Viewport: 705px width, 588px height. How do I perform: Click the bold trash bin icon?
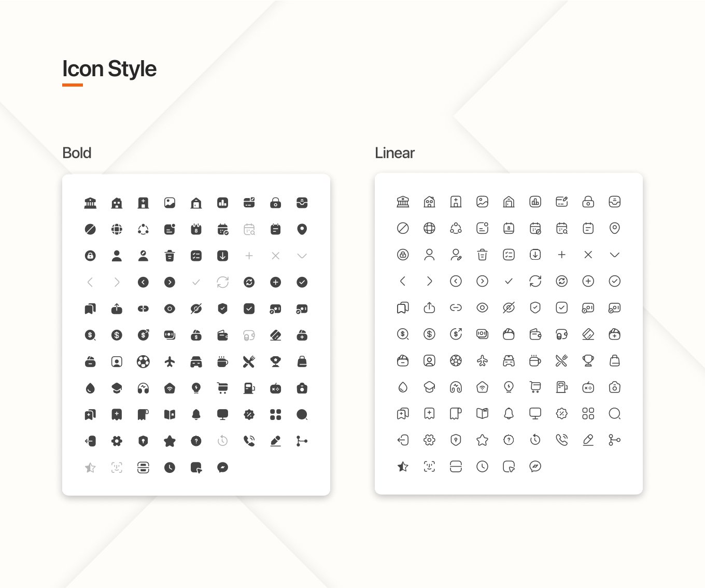pyautogui.click(x=170, y=256)
